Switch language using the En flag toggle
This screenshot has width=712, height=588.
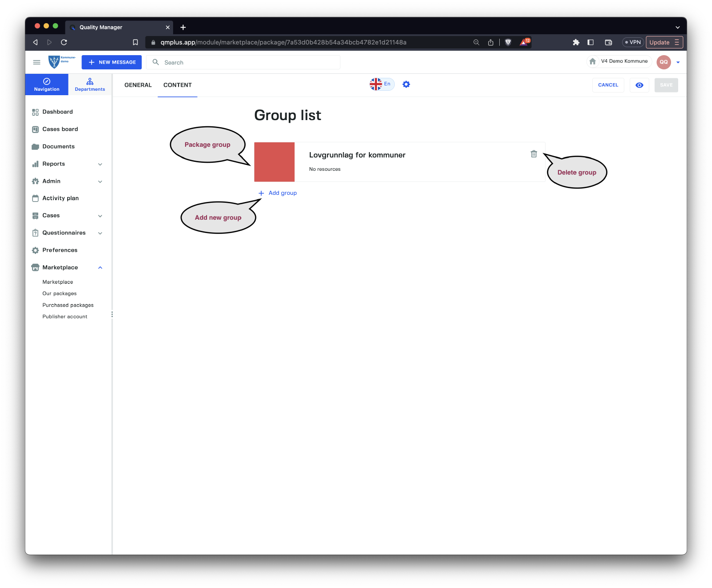tap(381, 84)
